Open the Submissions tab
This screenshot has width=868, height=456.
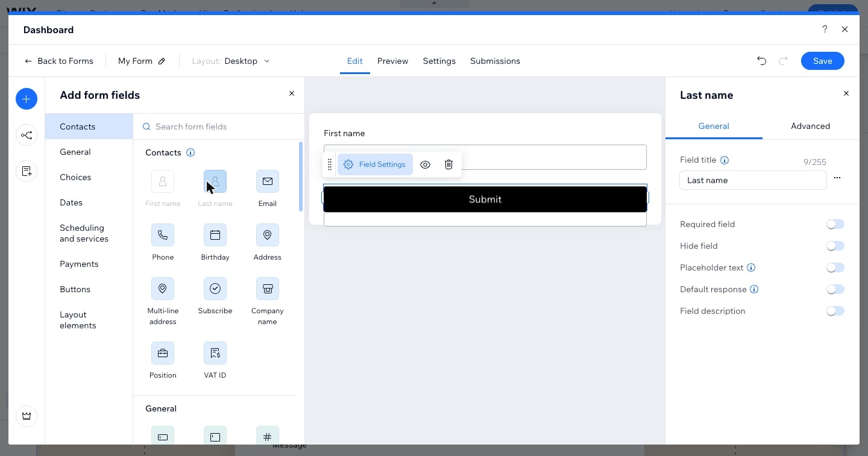coord(495,61)
